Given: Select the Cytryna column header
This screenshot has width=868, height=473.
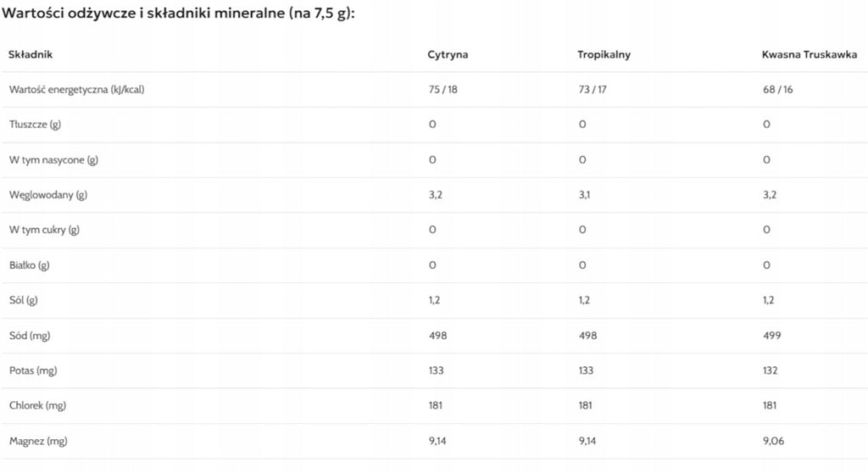Looking at the screenshot, I should click(x=448, y=54).
